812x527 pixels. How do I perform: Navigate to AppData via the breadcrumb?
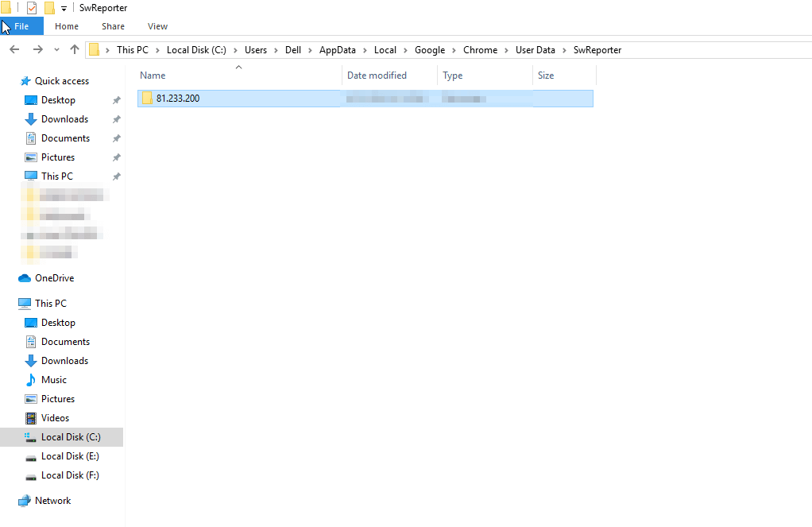click(x=337, y=49)
